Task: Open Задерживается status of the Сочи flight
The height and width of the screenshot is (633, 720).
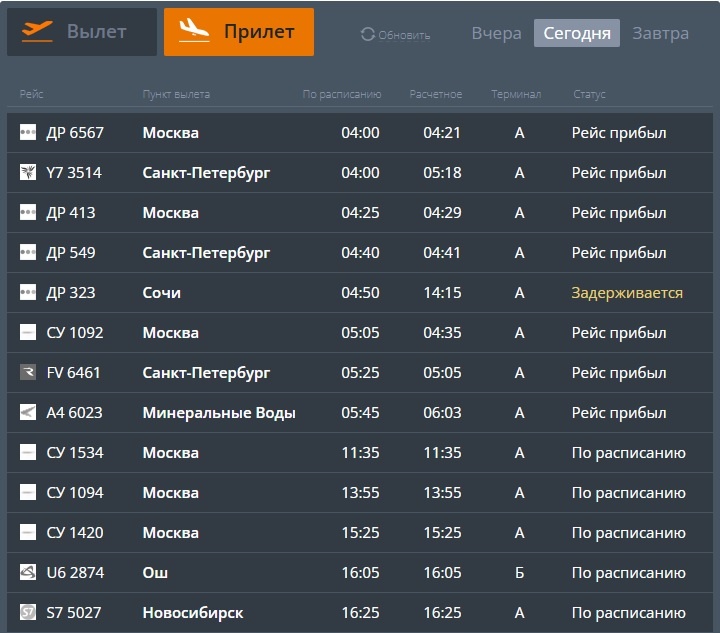Action: 627,292
